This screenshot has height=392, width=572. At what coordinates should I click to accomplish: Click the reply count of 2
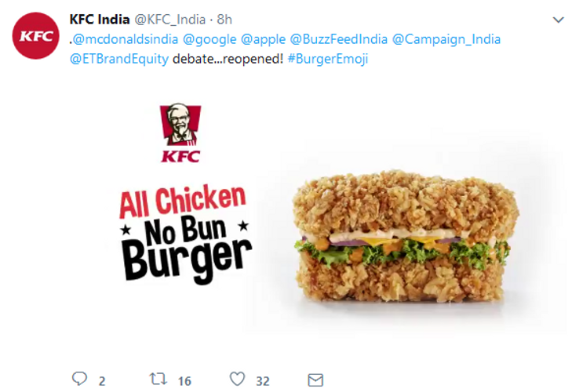pyautogui.click(x=102, y=381)
